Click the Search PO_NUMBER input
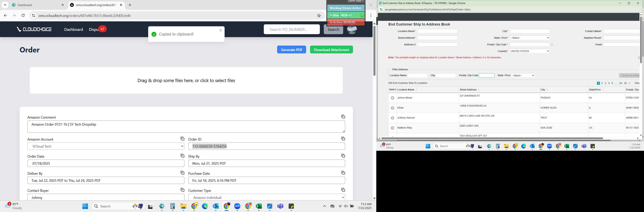This screenshot has height=212, width=644. [x=291, y=29]
